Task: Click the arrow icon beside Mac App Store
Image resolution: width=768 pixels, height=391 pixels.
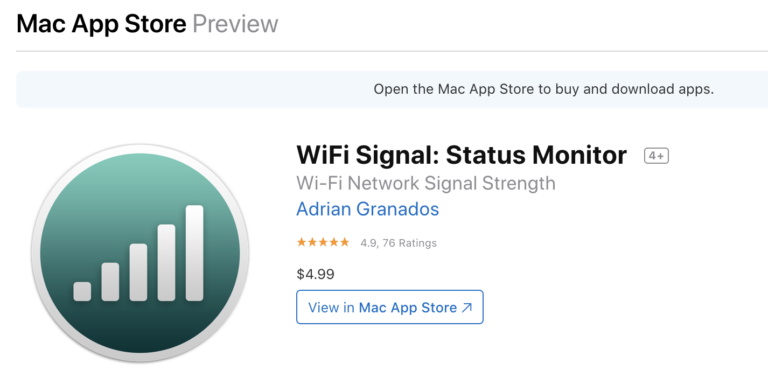Action: pyautogui.click(x=467, y=307)
